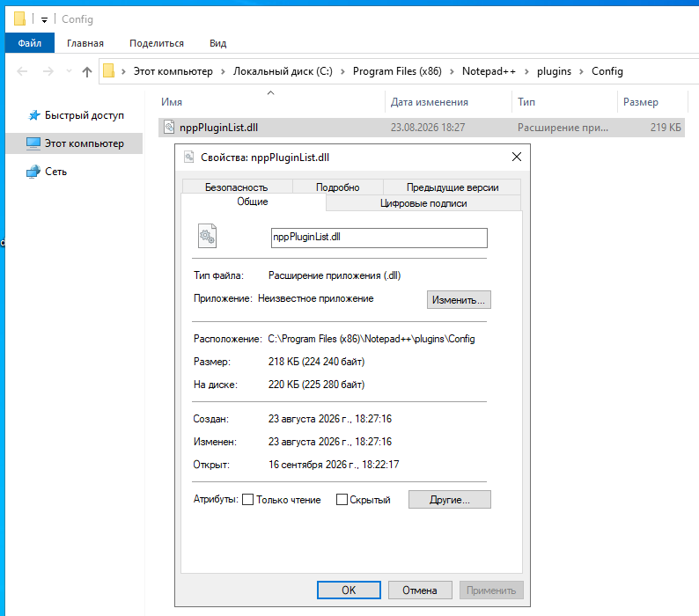Screen dimensions: 699x616
Task: Select Этот компьютер in navigation pane
Action: pyautogui.click(x=85, y=143)
